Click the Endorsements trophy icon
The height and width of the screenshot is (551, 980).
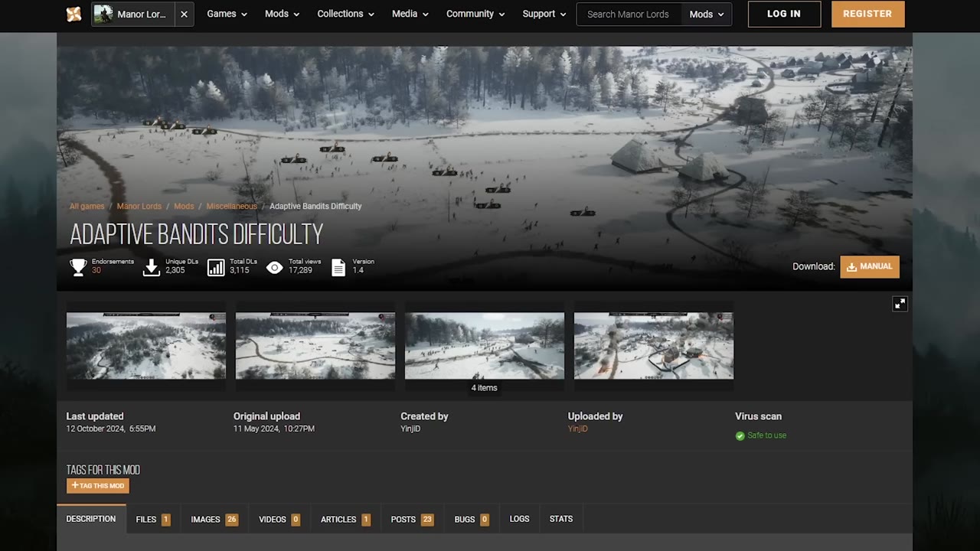pos(78,267)
